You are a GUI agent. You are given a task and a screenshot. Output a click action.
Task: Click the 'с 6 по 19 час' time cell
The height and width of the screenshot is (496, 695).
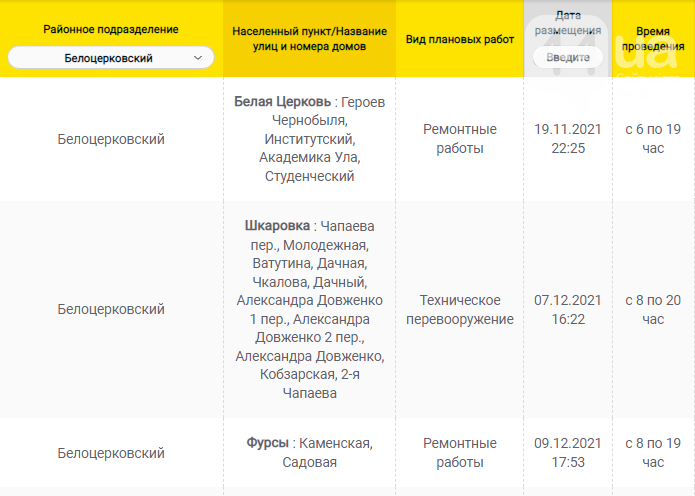click(x=653, y=139)
